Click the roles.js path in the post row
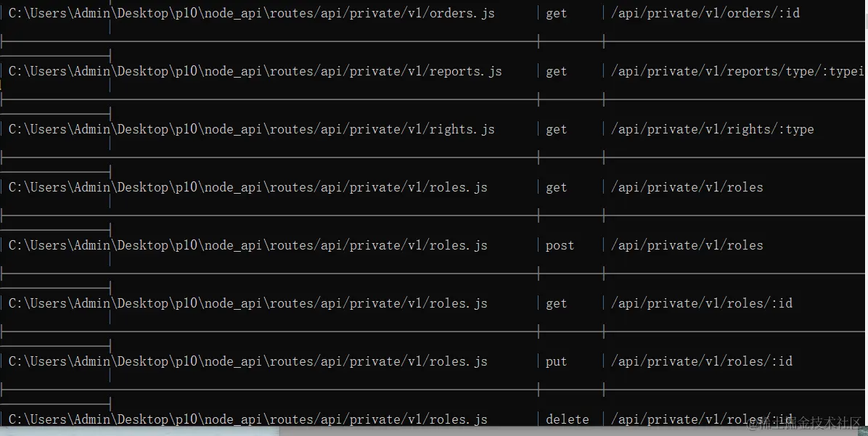The image size is (868, 436). [248, 245]
